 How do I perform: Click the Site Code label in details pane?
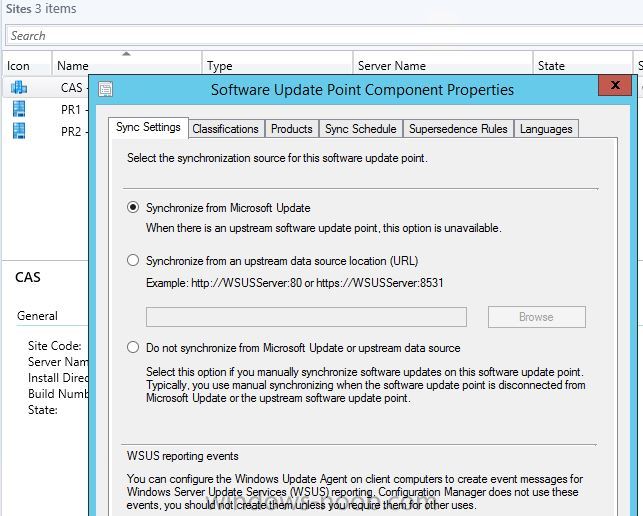55,345
